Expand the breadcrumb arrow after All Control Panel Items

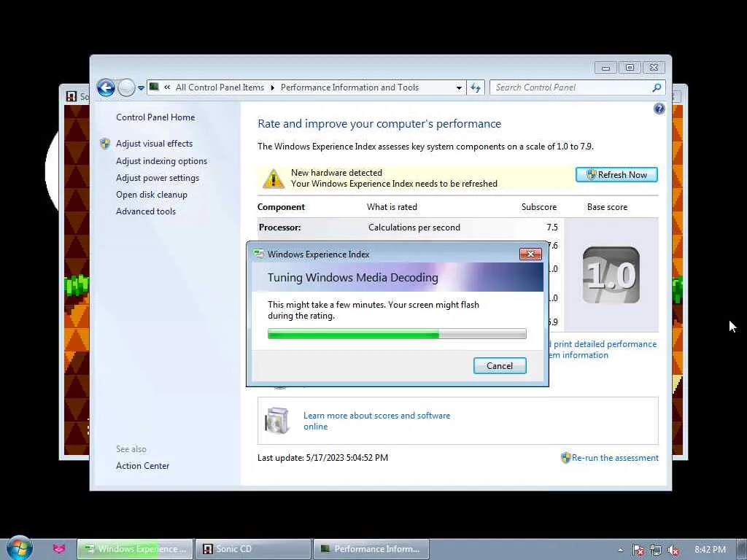[273, 87]
